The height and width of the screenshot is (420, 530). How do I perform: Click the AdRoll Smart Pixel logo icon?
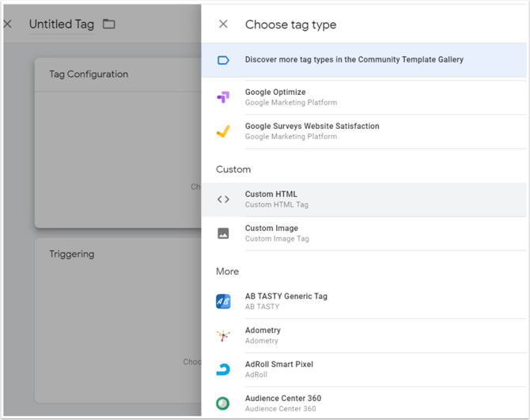(223, 369)
